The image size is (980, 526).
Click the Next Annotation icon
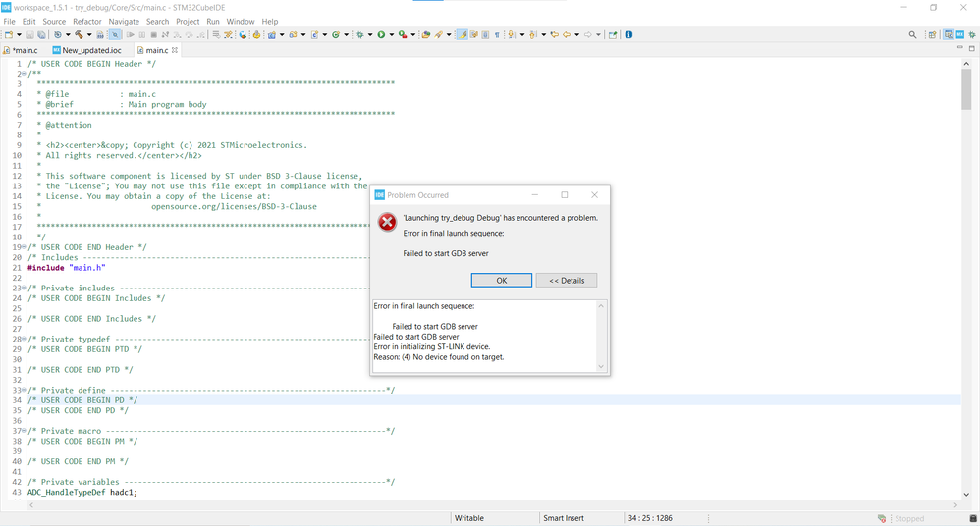(512, 35)
